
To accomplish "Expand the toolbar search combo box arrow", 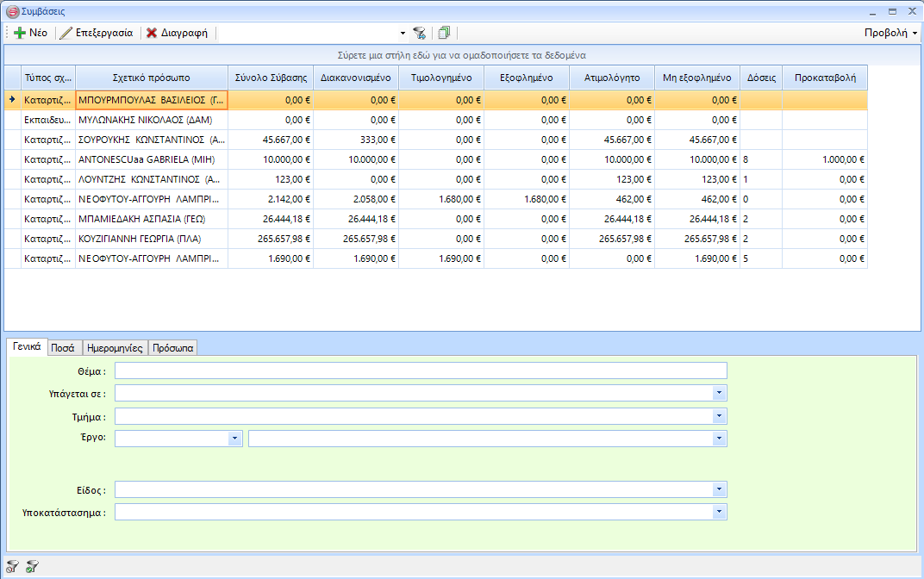I will [403, 33].
